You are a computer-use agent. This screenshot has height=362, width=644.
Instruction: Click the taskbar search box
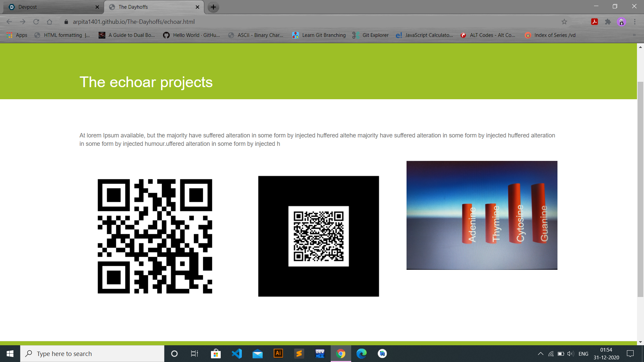92,354
